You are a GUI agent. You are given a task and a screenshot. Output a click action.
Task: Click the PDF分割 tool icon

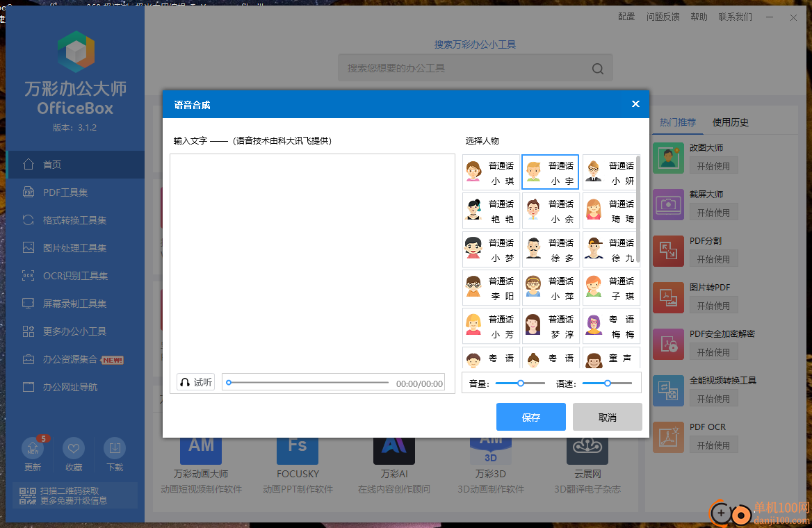pos(668,251)
